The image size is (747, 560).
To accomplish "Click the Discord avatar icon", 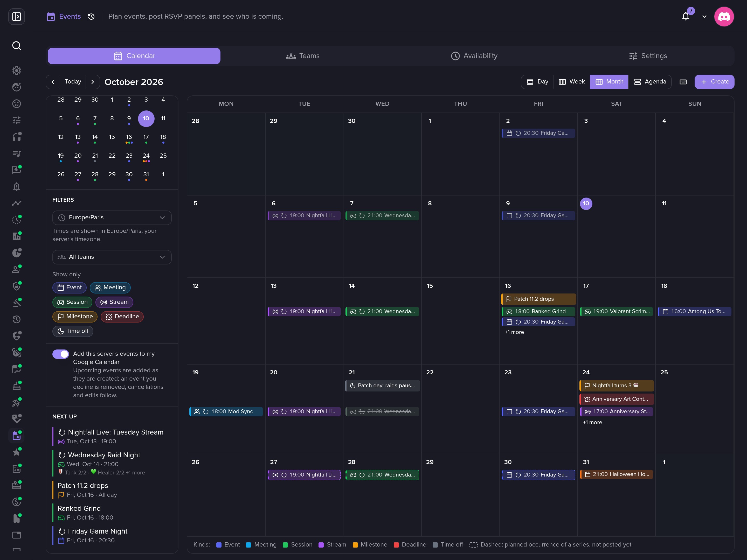I will 724,16.
